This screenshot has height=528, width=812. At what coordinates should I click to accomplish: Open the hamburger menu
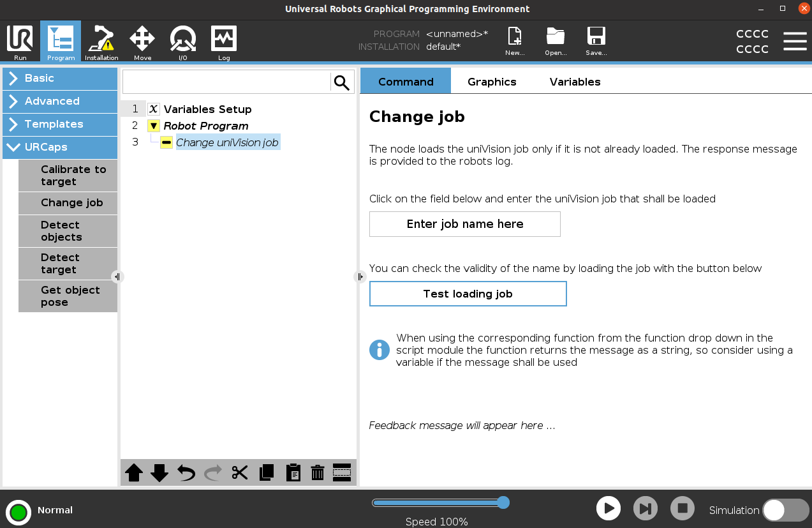point(795,41)
